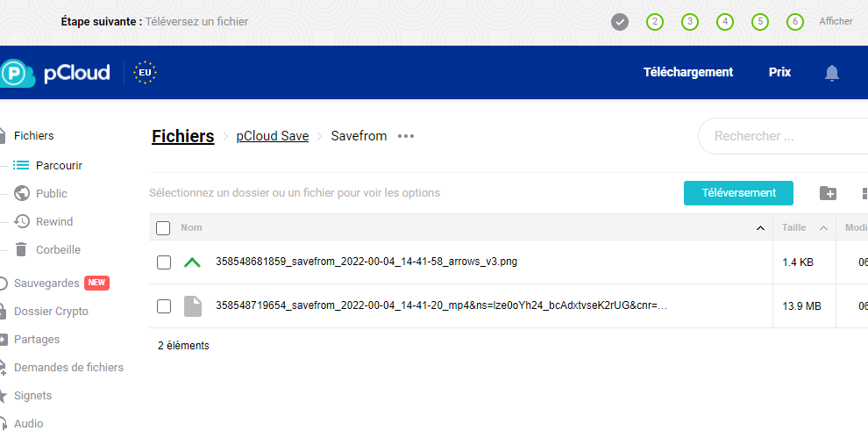Click the grey file icon of mp4 item
Image resolution: width=868 pixels, height=438 pixels.
(x=193, y=306)
